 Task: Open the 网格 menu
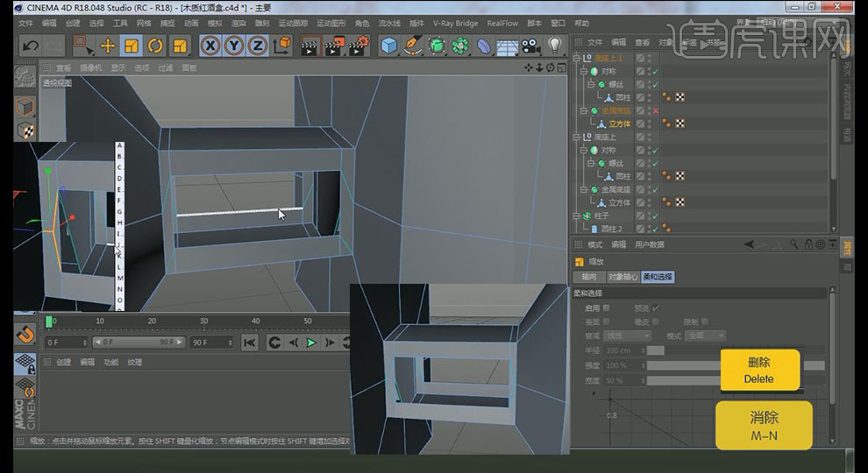[x=144, y=24]
